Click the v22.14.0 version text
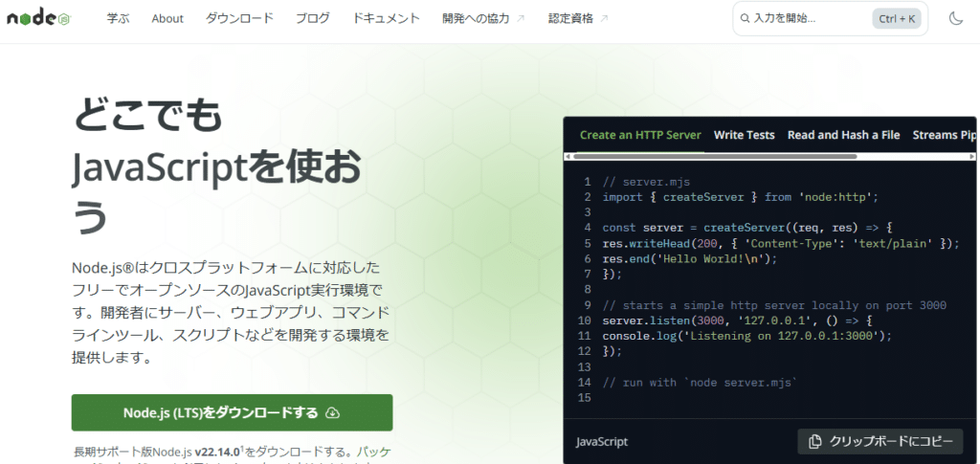 [218, 452]
